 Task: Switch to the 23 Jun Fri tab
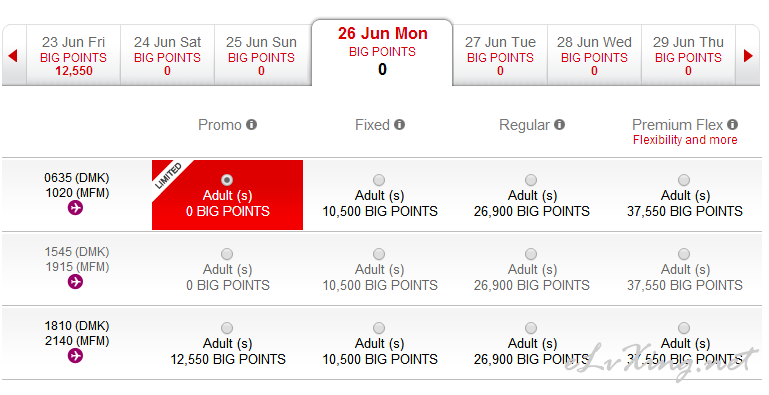click(x=74, y=56)
